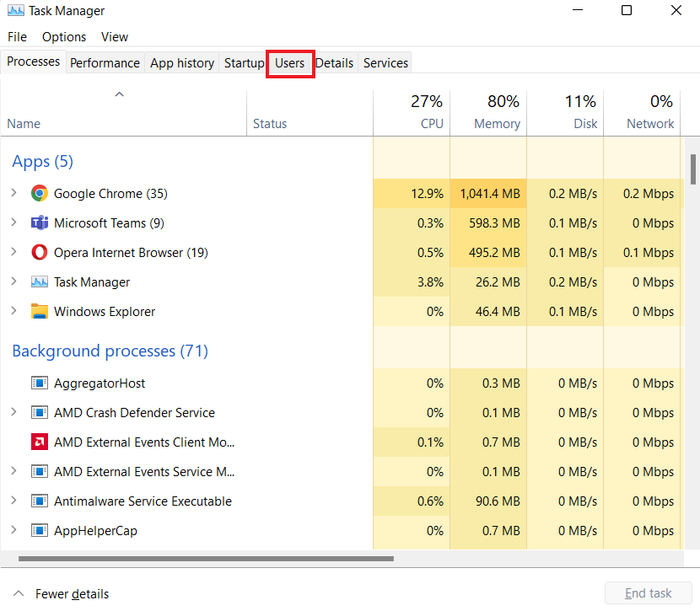Image resolution: width=700 pixels, height=611 pixels.
Task: Switch to the Services tab
Action: coord(385,63)
